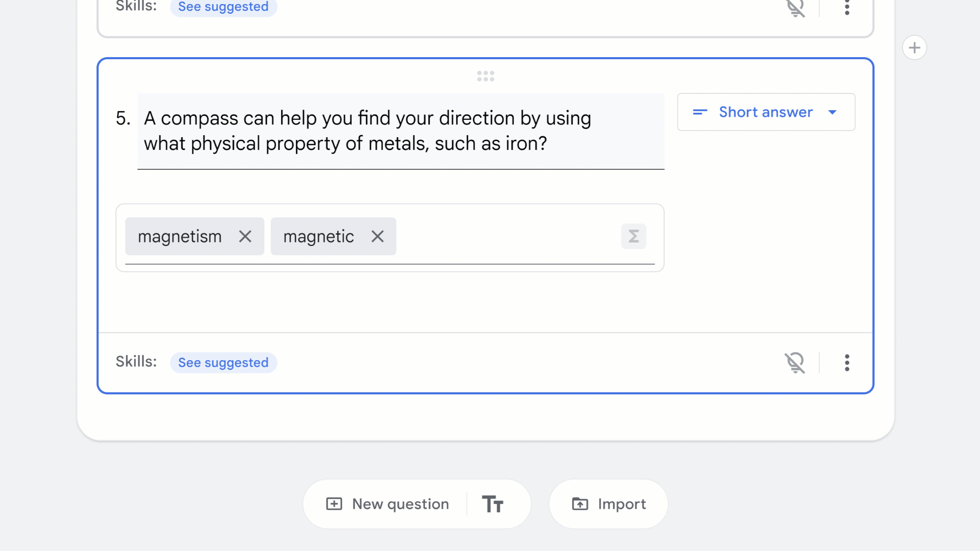Open the three-dot menu on previous question

click(x=847, y=8)
